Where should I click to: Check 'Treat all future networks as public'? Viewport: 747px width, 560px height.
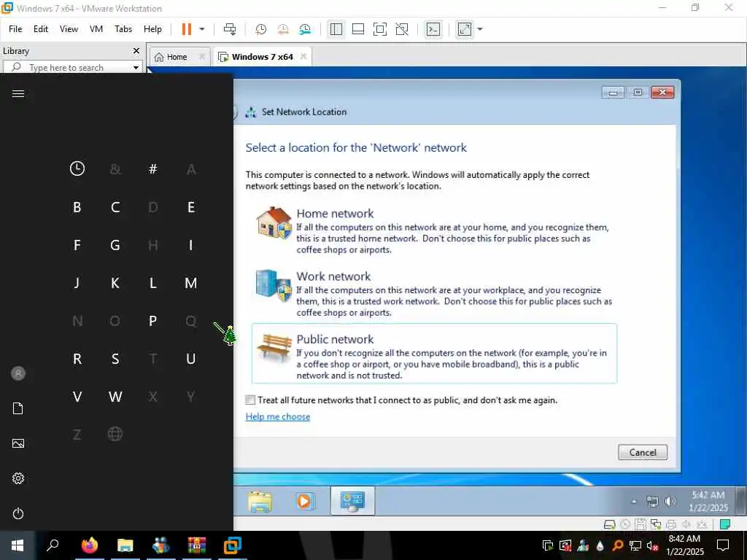coord(250,400)
